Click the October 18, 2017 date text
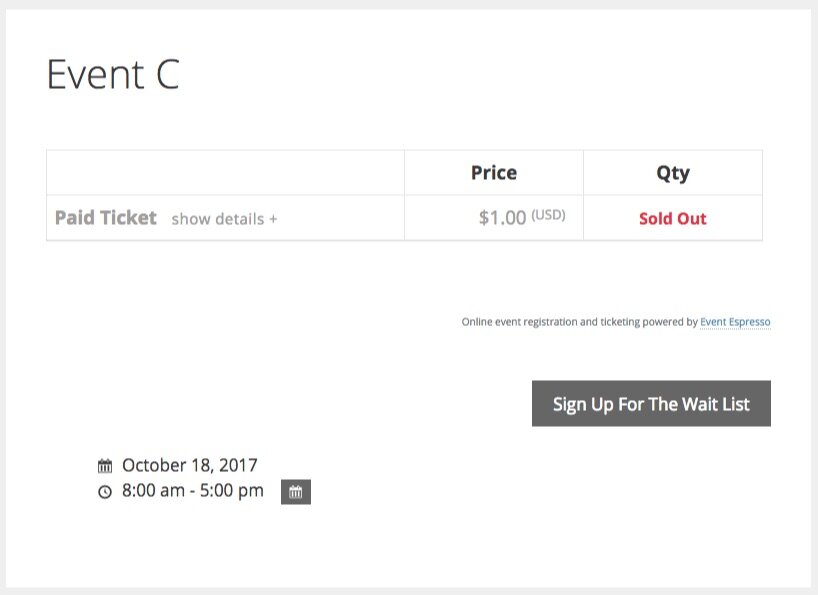 coord(190,465)
